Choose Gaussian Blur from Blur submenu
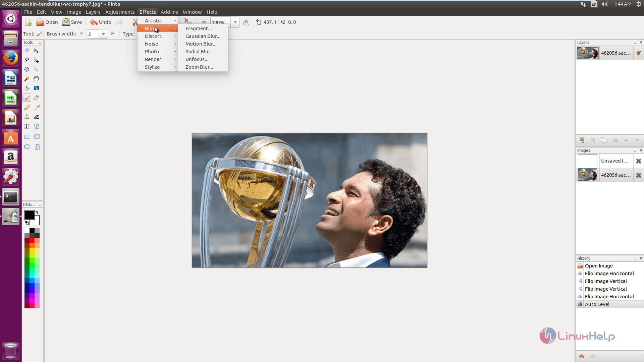Viewport: 644px width, 362px height. (x=203, y=36)
